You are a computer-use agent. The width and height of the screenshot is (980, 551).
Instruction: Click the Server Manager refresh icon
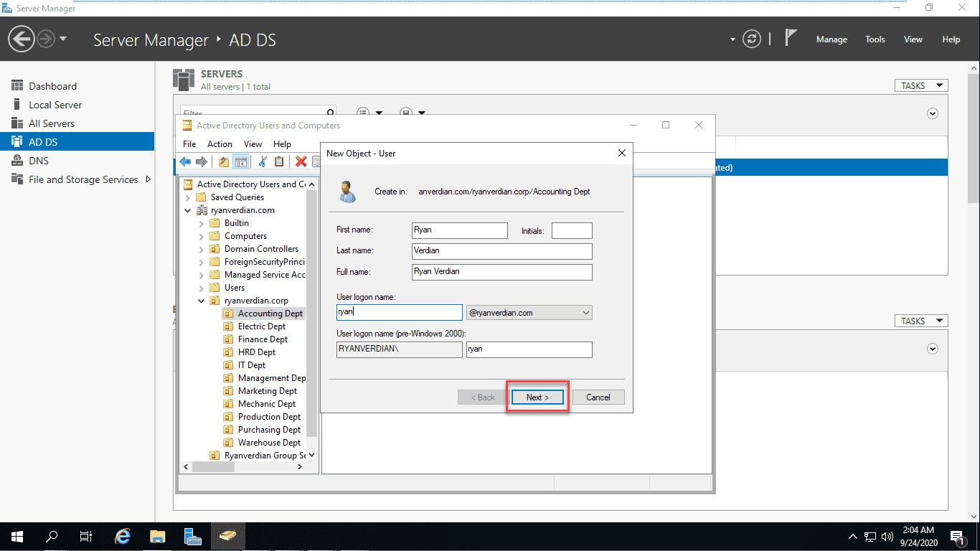[752, 39]
